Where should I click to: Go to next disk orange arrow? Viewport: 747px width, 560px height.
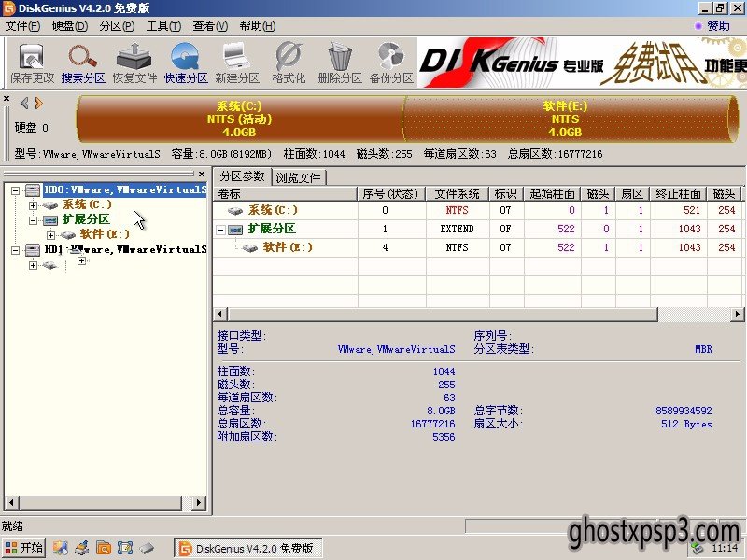click(38, 103)
